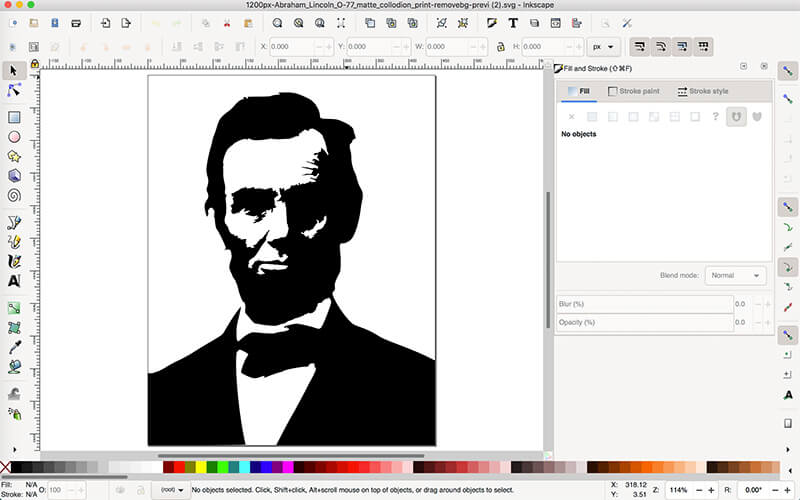Select the flat color fill button
800x500 pixels.
(x=592, y=116)
